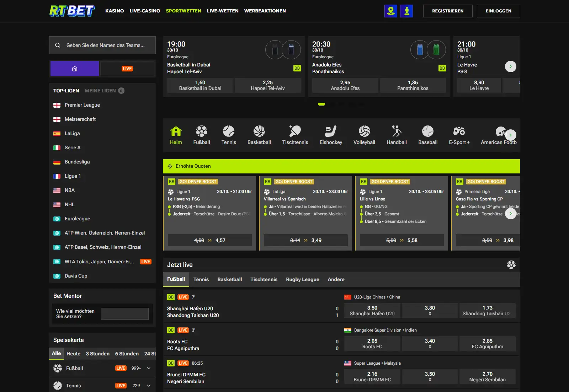Open the Tischtennis sport category
Image resolution: width=569 pixels, height=392 pixels.
pyautogui.click(x=295, y=135)
